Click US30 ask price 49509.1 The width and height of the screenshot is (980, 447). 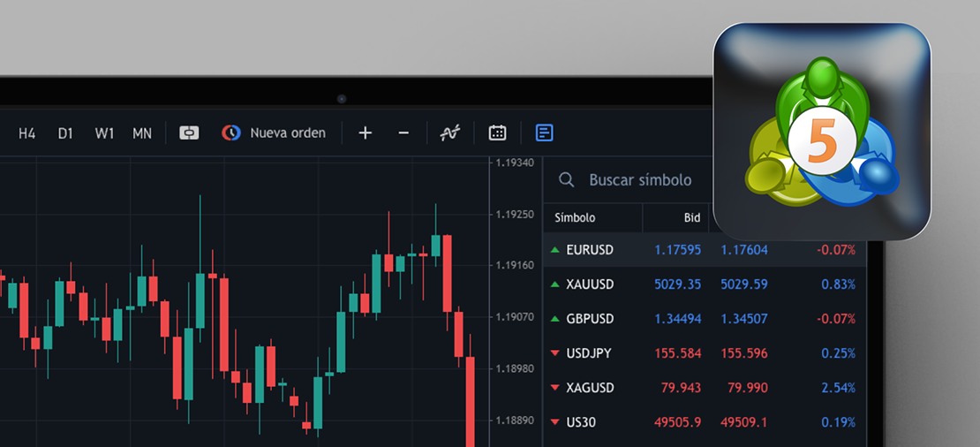(x=744, y=422)
